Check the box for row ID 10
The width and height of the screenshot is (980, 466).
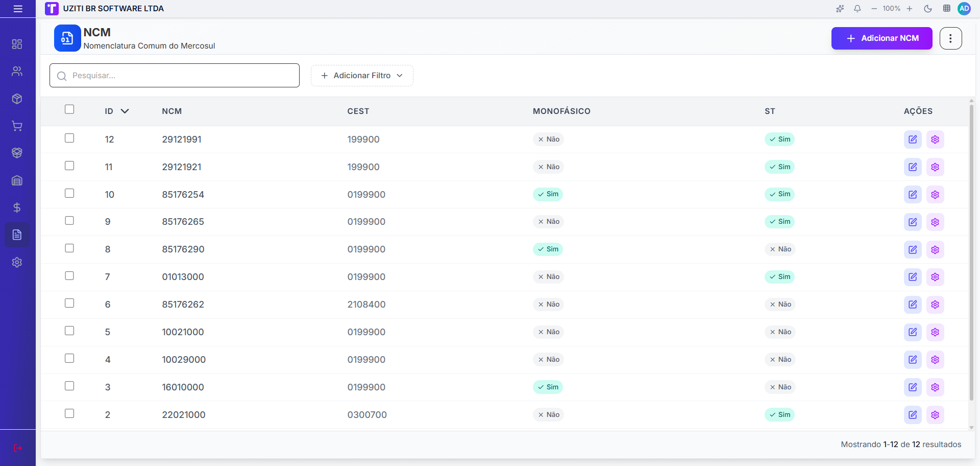coord(69,193)
